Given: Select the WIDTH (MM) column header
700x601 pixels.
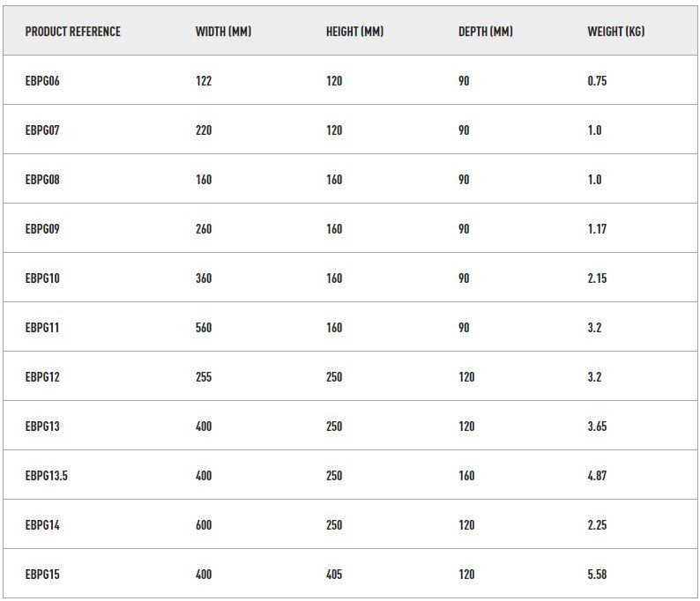Looking at the screenshot, I should click(x=223, y=32).
